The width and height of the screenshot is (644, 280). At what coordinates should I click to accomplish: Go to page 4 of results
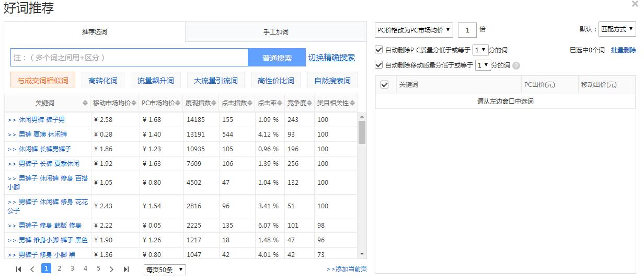(x=85, y=268)
